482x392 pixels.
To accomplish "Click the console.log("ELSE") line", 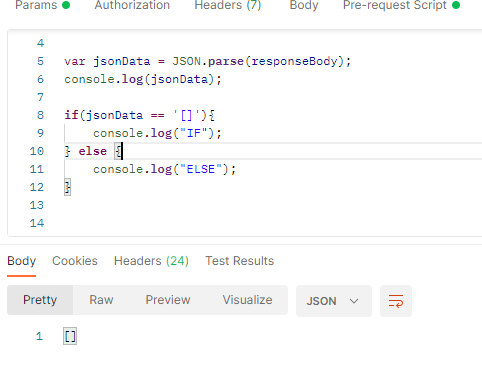I will tap(164, 169).
